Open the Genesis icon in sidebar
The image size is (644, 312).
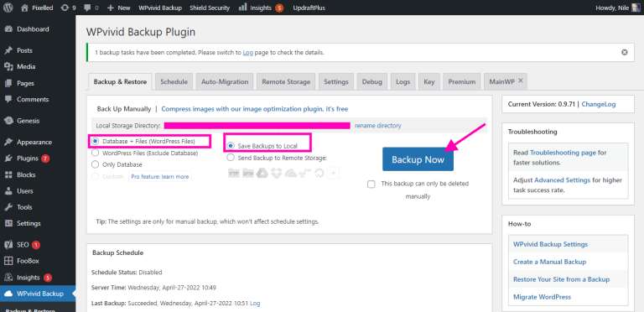pyautogui.click(x=8, y=121)
